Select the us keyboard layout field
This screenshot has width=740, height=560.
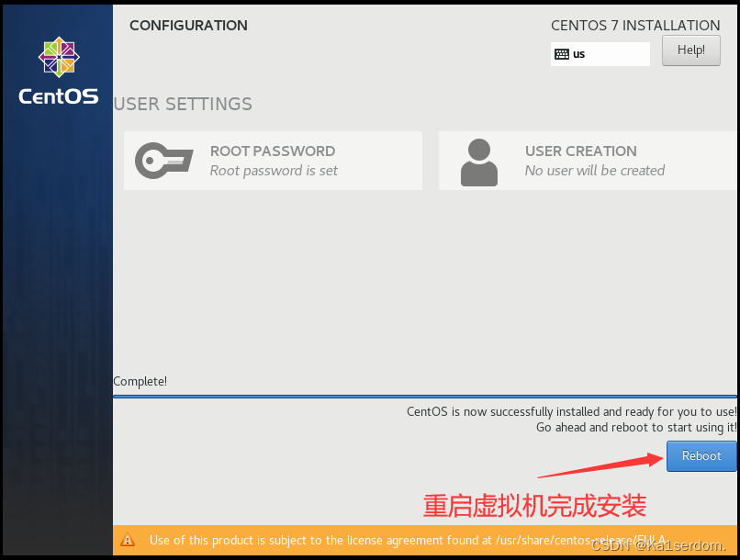tap(600, 54)
